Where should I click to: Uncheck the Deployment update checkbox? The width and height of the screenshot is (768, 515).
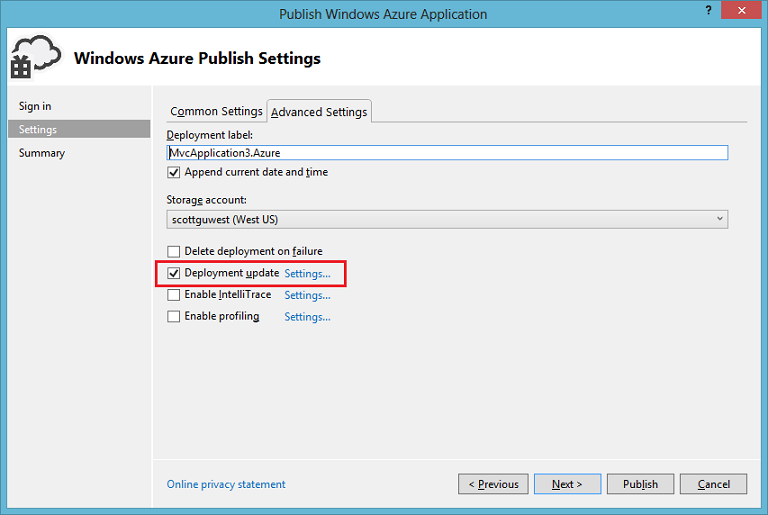(173, 273)
